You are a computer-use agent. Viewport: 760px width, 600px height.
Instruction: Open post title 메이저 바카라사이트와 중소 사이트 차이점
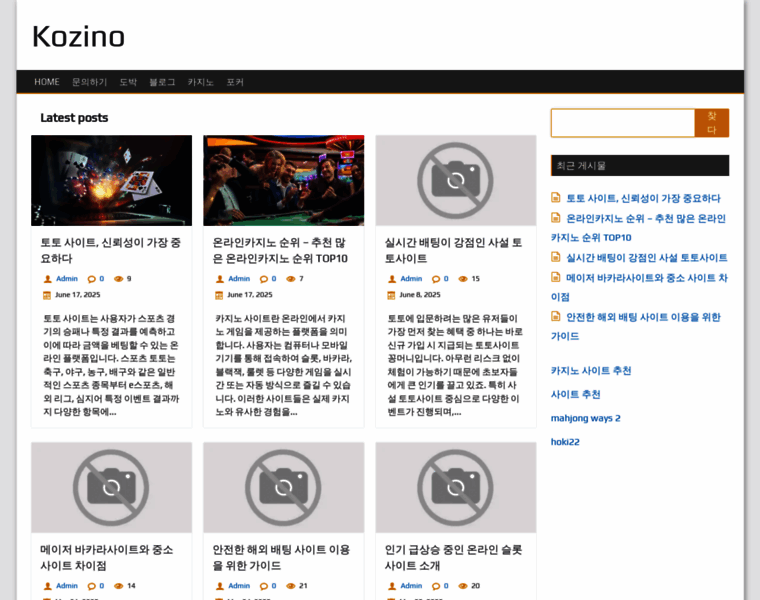(x=107, y=557)
